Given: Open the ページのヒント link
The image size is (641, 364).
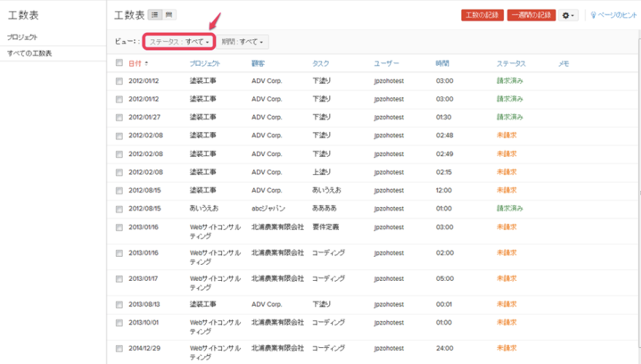Looking at the screenshot, I should coord(617,15).
